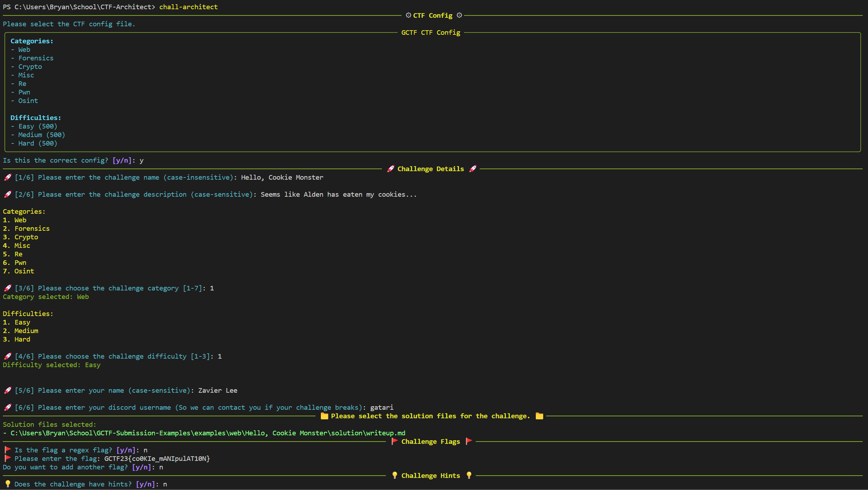Click the [y/n] option after correct config question

tap(122, 160)
